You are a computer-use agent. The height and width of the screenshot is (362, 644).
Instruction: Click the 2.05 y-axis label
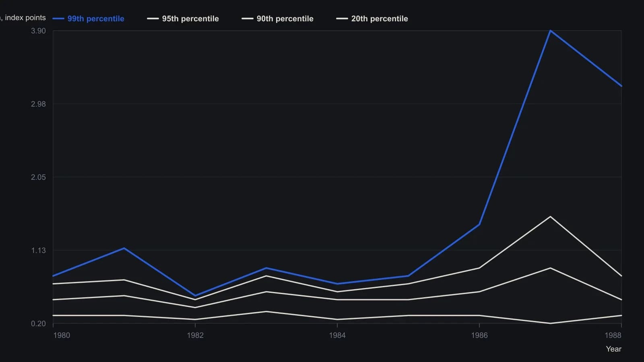38,177
